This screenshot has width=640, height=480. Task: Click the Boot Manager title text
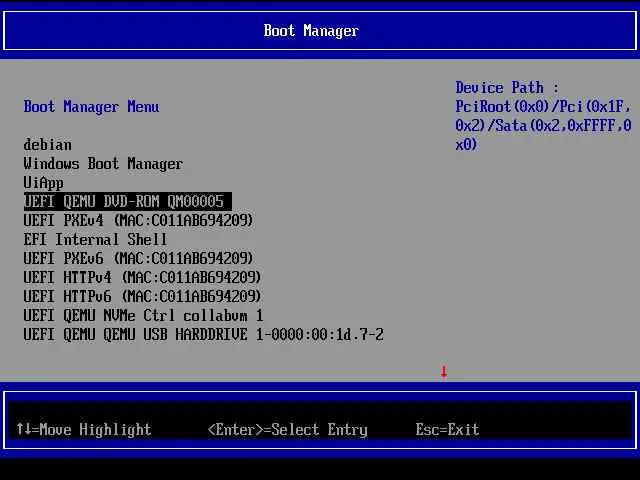point(311,31)
